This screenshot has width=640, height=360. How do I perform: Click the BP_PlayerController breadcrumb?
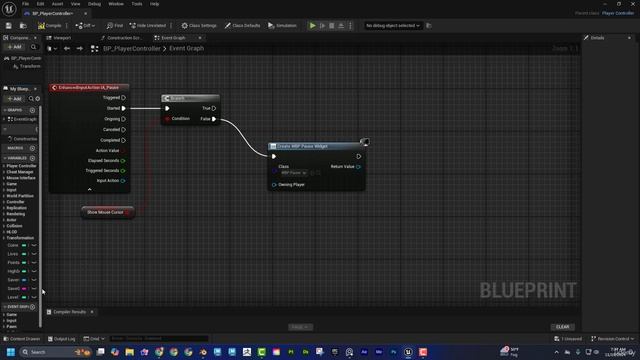tap(131, 49)
